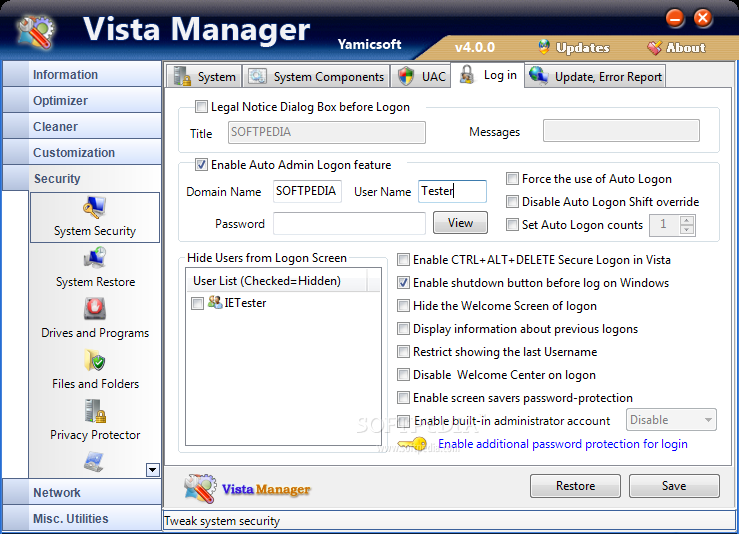Open the Privacy Protector icon
The image size is (739, 534).
coord(95,411)
